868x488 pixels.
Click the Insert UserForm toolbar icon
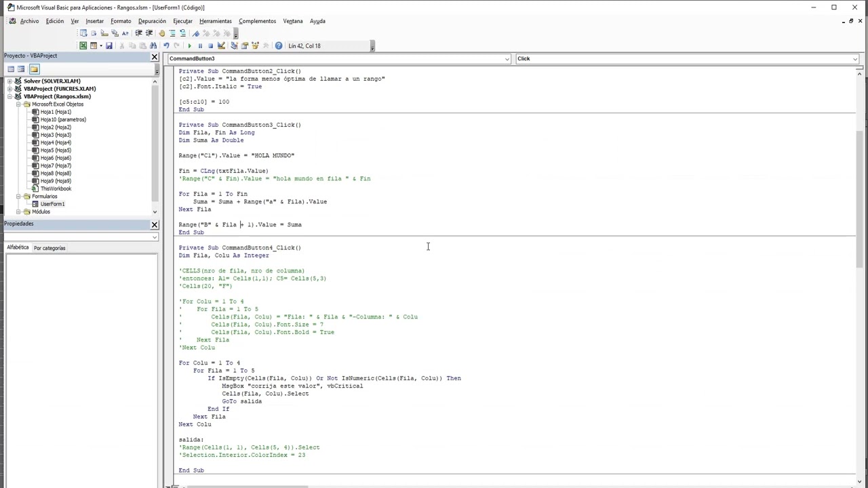click(x=93, y=45)
